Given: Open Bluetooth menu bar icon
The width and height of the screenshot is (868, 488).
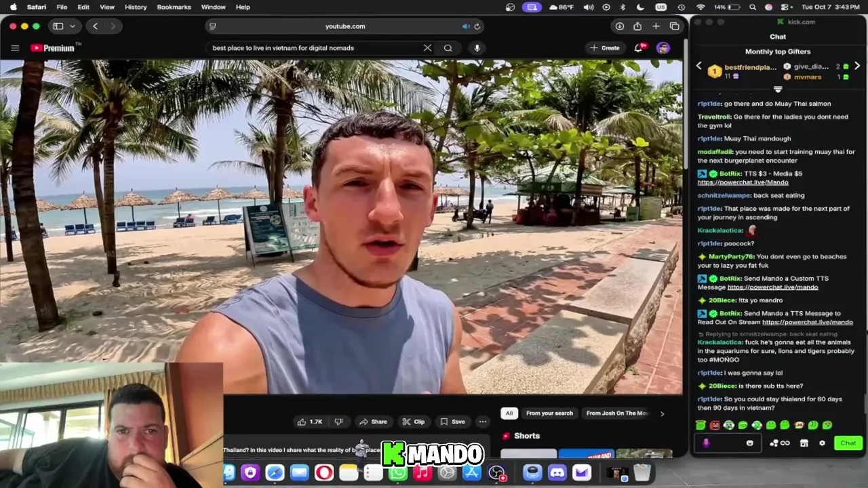Looking at the screenshot, I should (623, 7).
